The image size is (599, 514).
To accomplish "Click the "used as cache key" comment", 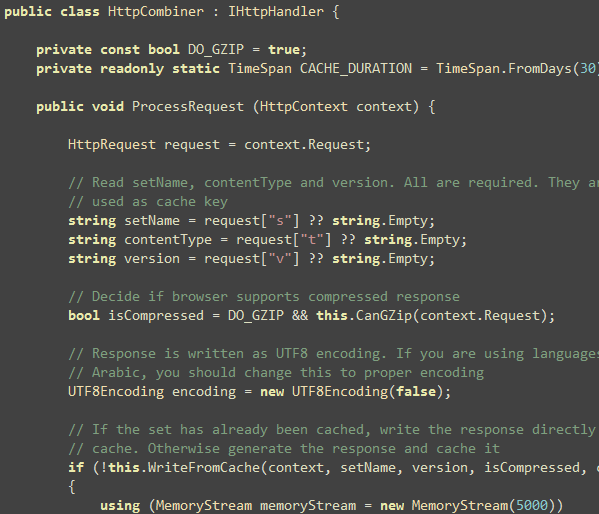I will coord(148,202).
